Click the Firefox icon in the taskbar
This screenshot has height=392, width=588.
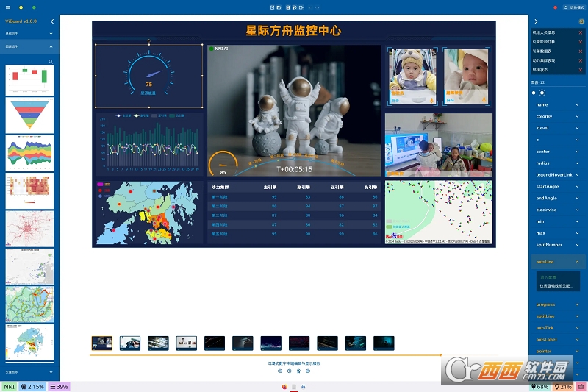click(284, 387)
